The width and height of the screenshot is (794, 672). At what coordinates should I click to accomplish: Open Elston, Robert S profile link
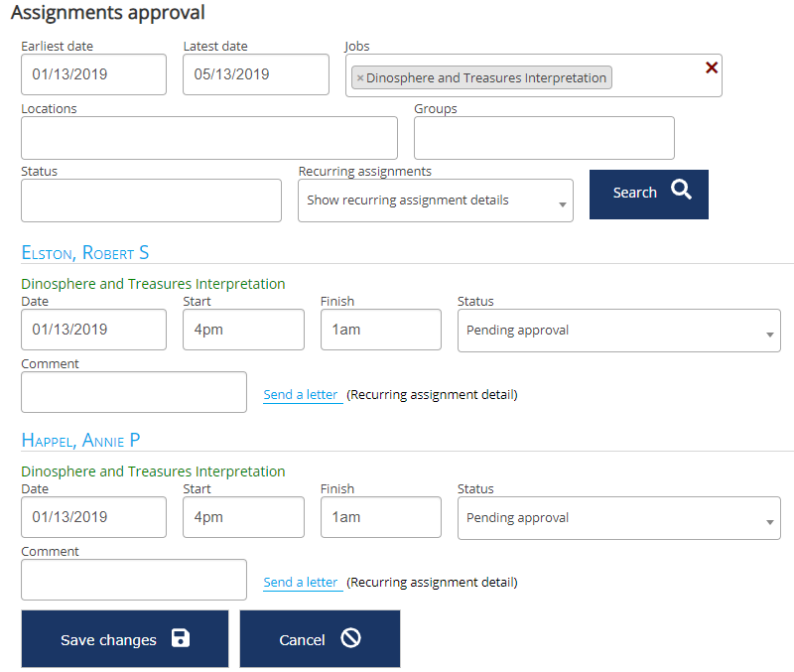(x=85, y=253)
